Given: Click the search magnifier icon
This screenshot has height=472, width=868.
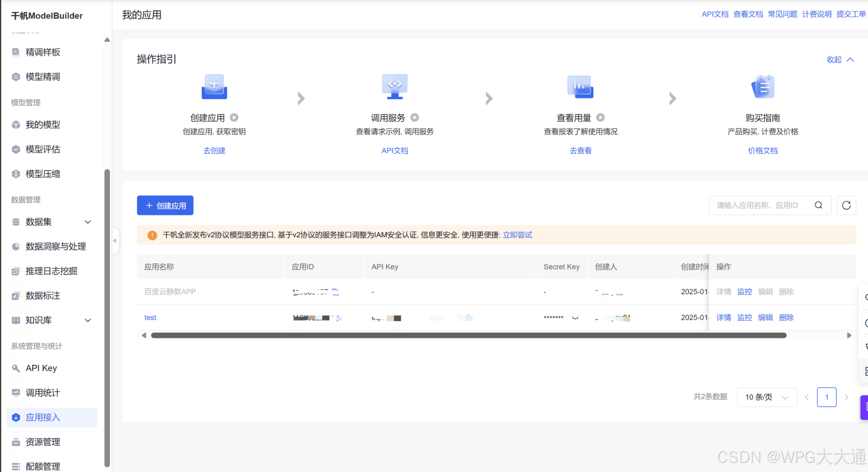Looking at the screenshot, I should (818, 205).
